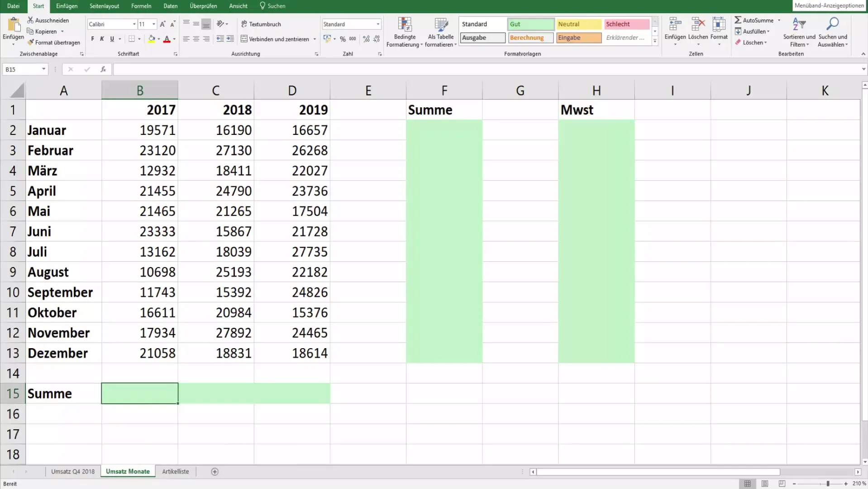Image resolution: width=868 pixels, height=489 pixels.
Task: Switch to the Daten tab
Action: (170, 6)
